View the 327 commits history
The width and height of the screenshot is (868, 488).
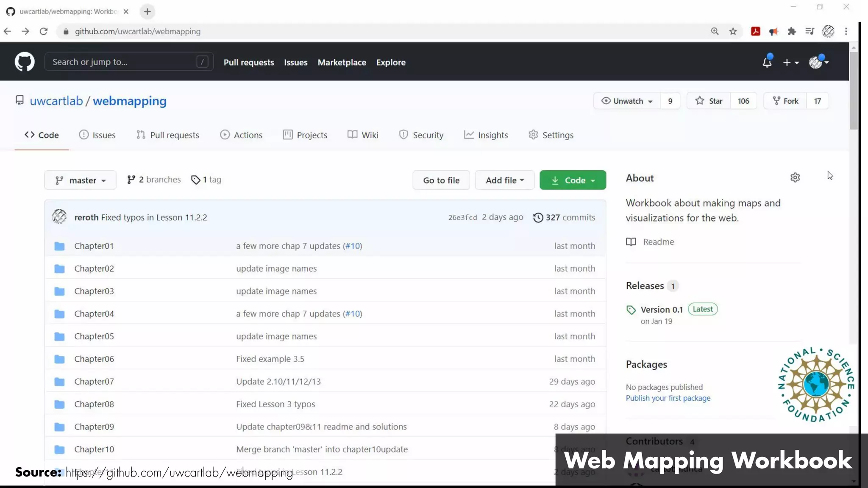tap(564, 217)
